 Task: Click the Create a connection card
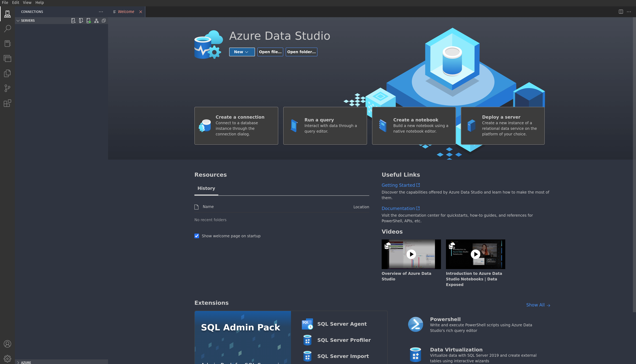click(x=236, y=126)
